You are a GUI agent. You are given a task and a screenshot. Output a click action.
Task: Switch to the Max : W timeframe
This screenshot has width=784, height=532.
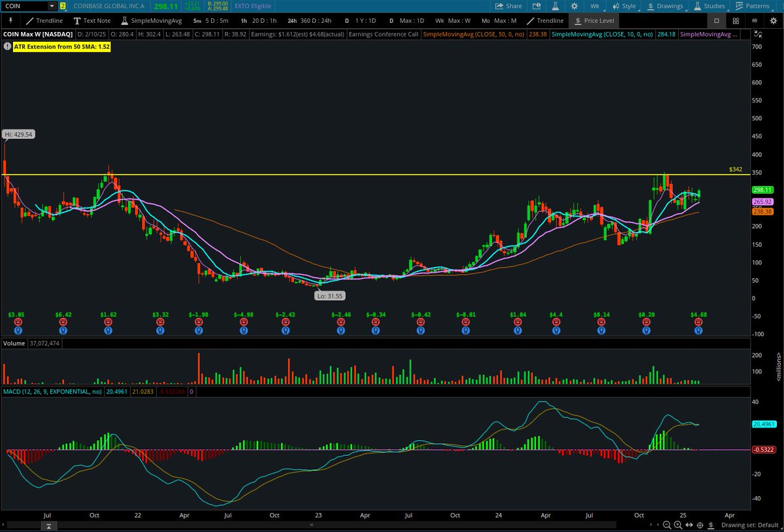point(453,20)
